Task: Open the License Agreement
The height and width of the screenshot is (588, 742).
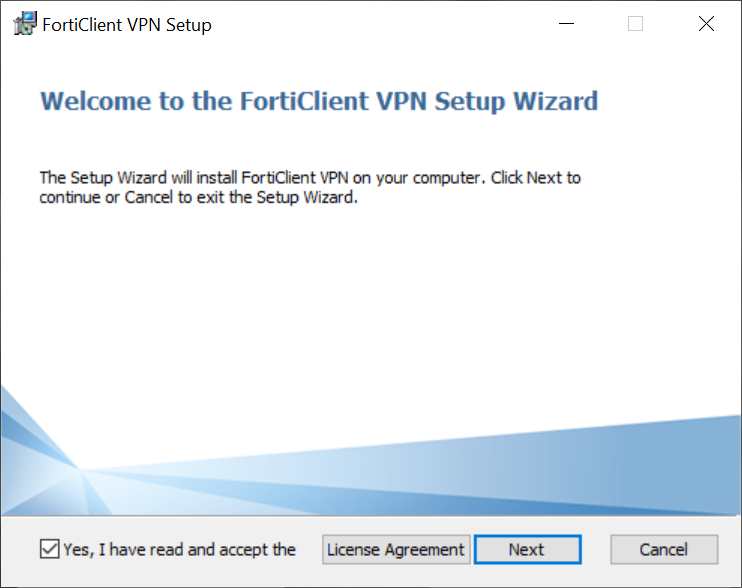Action: [396, 549]
